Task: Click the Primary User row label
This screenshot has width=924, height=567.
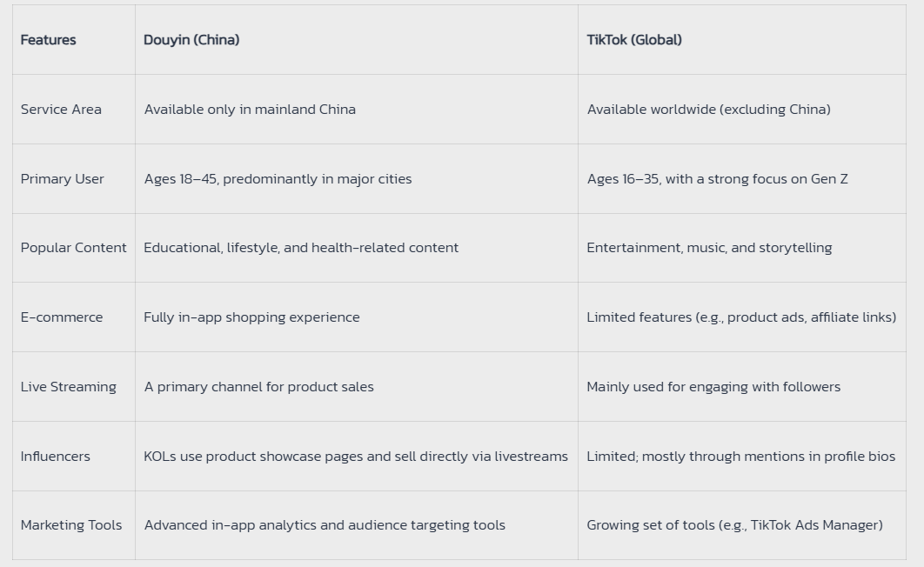Action: pyautogui.click(x=62, y=179)
